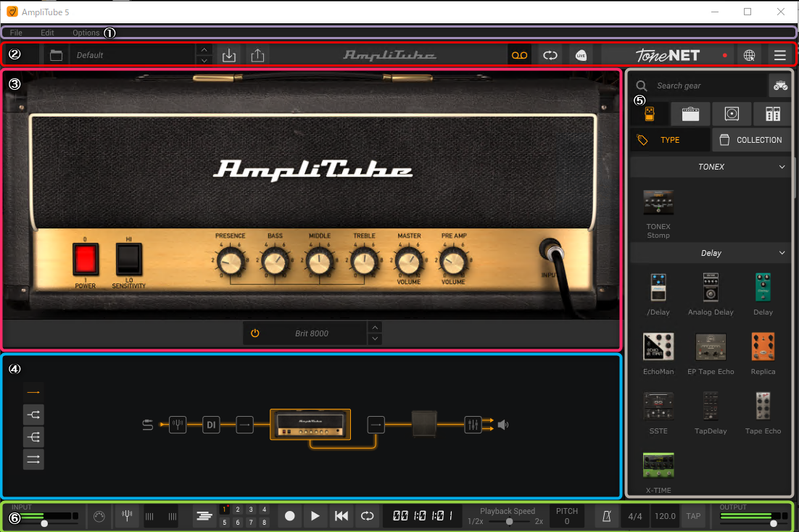Open the tuner in the bottom bar
Screen dimensions: 799x532
click(126, 516)
